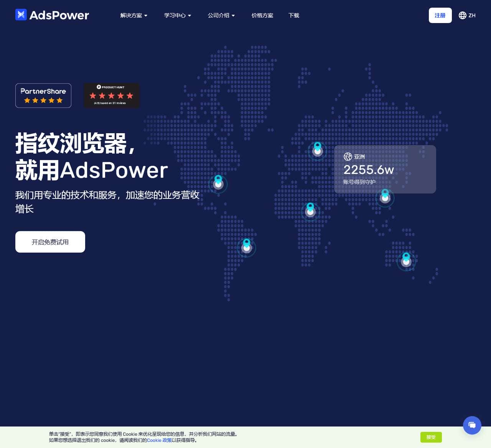Accept cookies with 接受 button

click(x=431, y=437)
